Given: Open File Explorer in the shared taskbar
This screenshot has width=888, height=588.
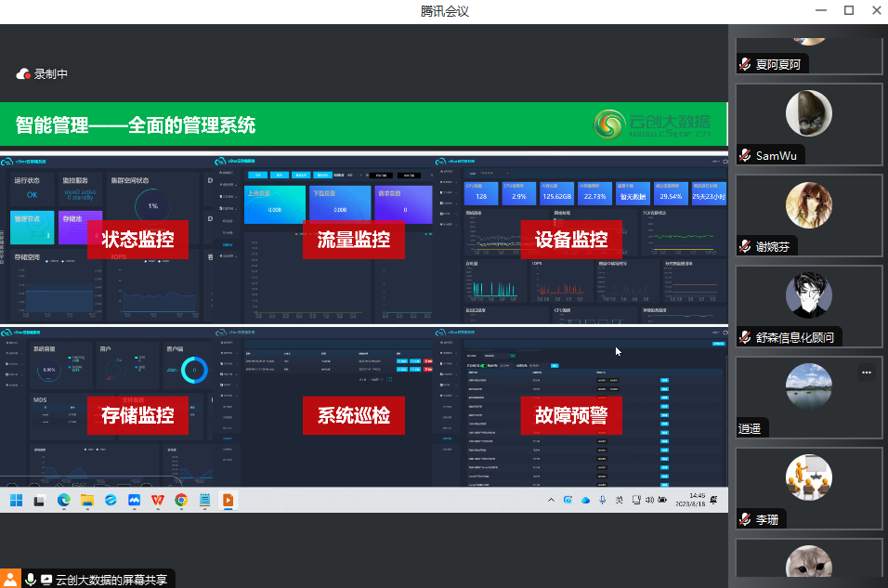Looking at the screenshot, I should point(87,501).
